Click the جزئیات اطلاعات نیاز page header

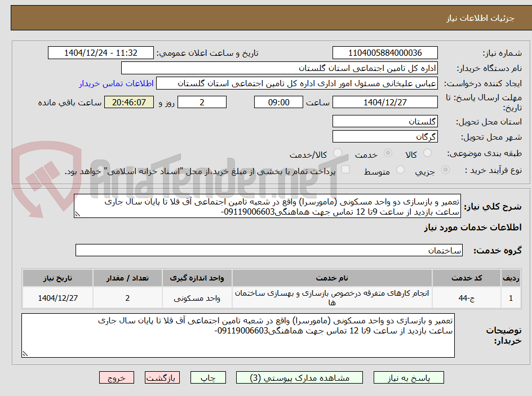click(480, 18)
